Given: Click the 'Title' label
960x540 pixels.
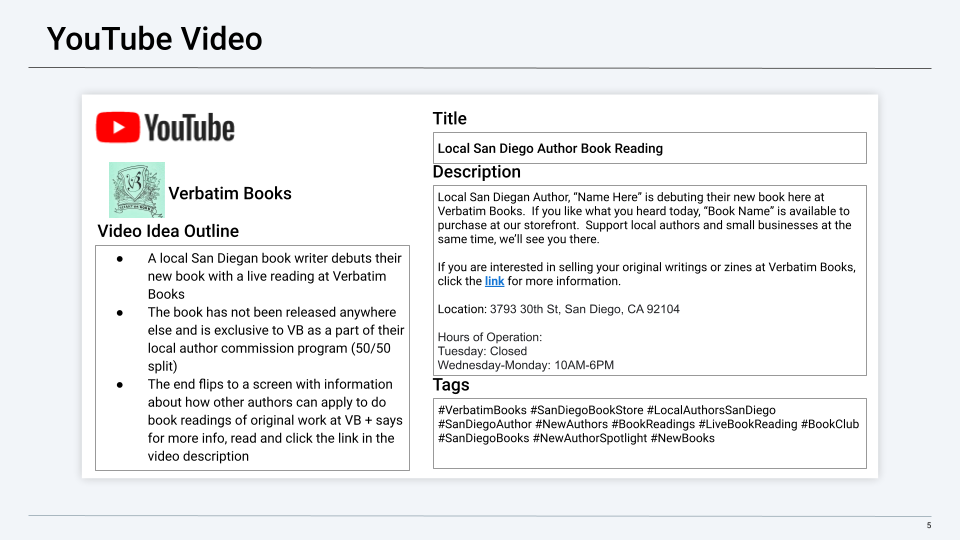Looking at the screenshot, I should [x=450, y=119].
